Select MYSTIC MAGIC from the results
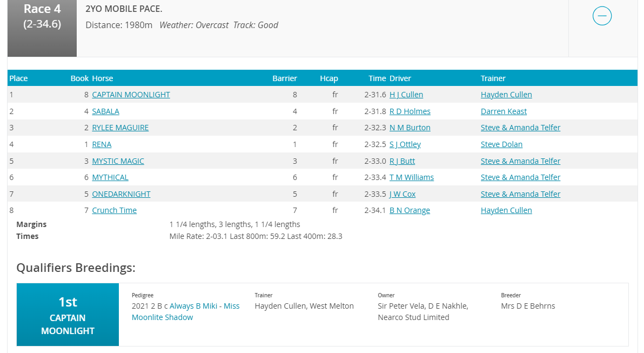This screenshot has width=644, height=353. point(118,161)
